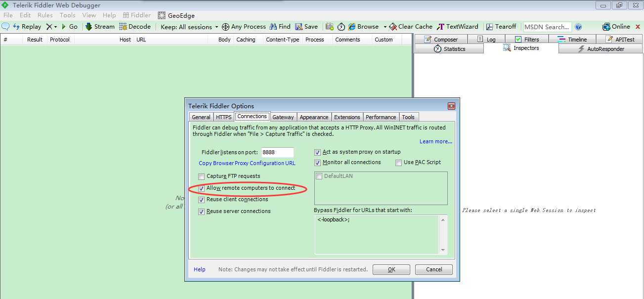Switch to the Statistics tab
644x299 pixels.
449,48
